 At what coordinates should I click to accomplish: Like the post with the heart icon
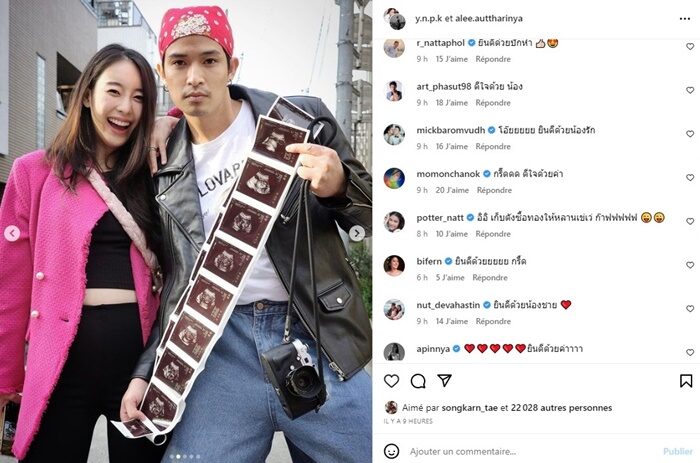point(392,381)
